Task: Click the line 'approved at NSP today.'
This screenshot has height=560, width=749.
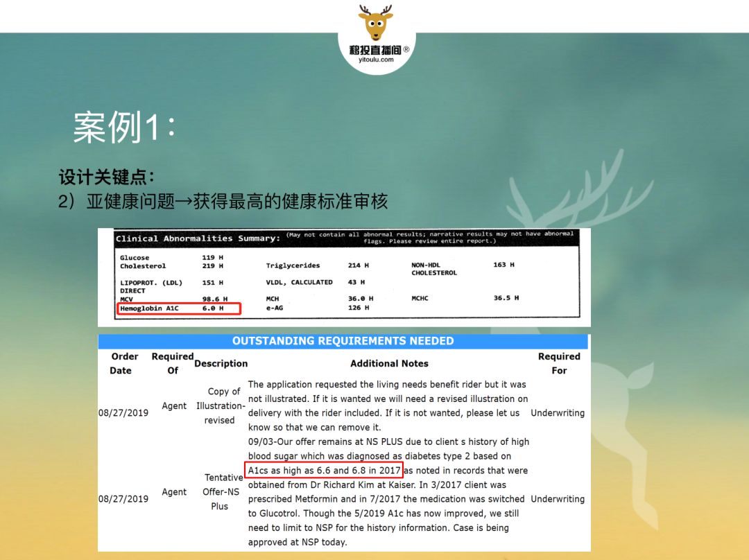Action: coord(297,542)
